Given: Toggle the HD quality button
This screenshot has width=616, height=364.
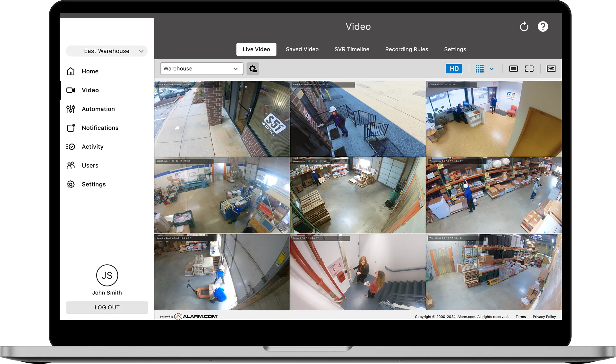Looking at the screenshot, I should pos(454,69).
